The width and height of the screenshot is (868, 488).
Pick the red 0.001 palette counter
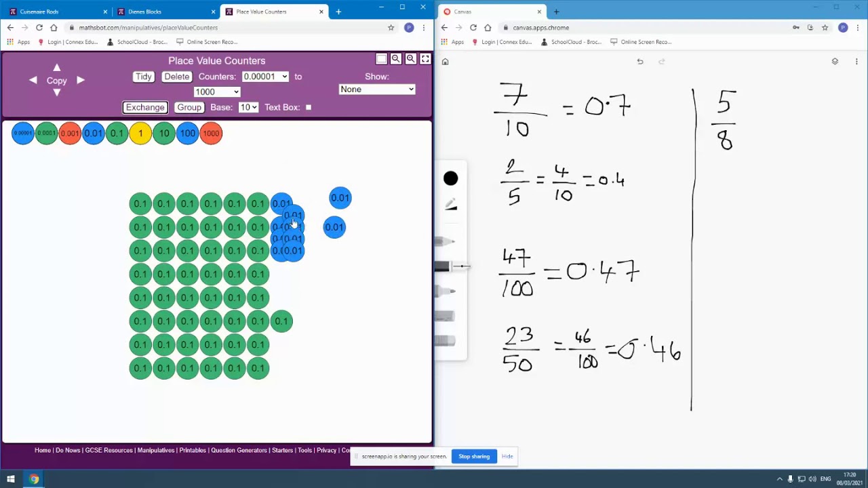(x=70, y=134)
